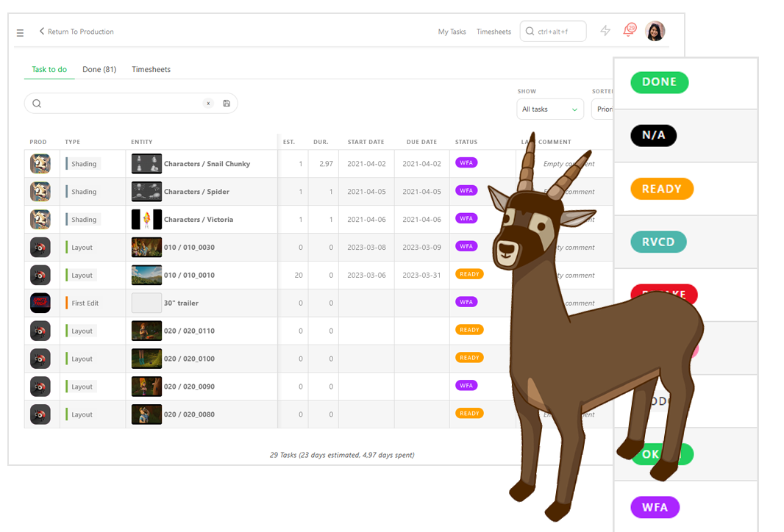Screen dimensions: 784x532
Task: Open the 010 / 010_0010 shot thumbnail
Action: (x=146, y=275)
